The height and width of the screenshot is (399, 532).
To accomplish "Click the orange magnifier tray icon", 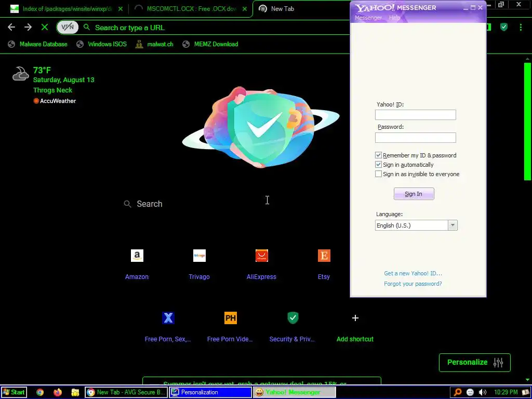I will click(x=457, y=392).
